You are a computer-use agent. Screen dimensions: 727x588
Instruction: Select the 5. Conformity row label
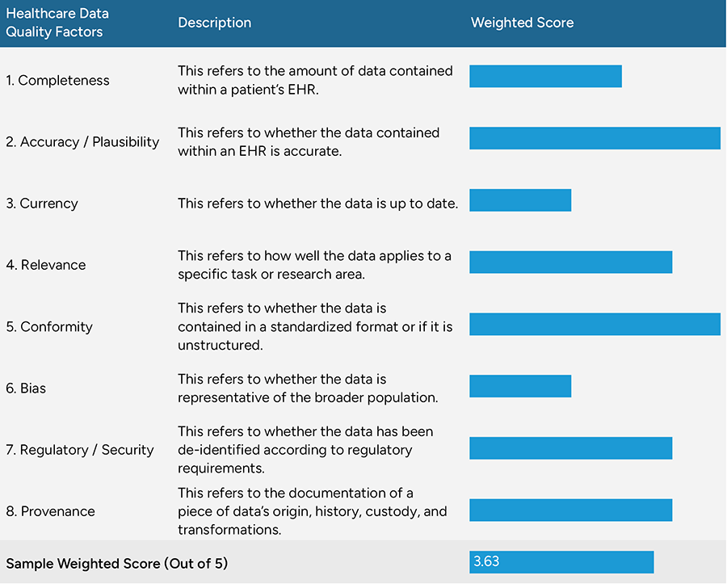point(49,327)
